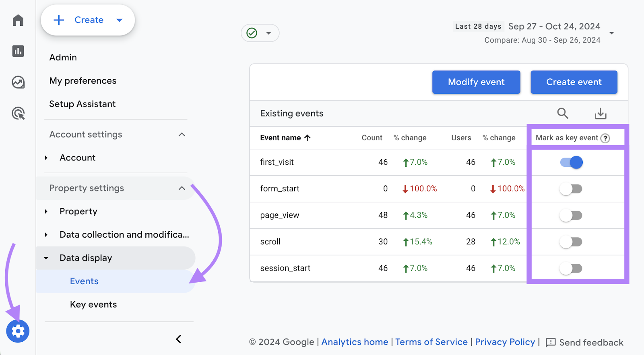This screenshot has height=355, width=644.
Task: Click the key event help question mark
Action: (x=605, y=138)
